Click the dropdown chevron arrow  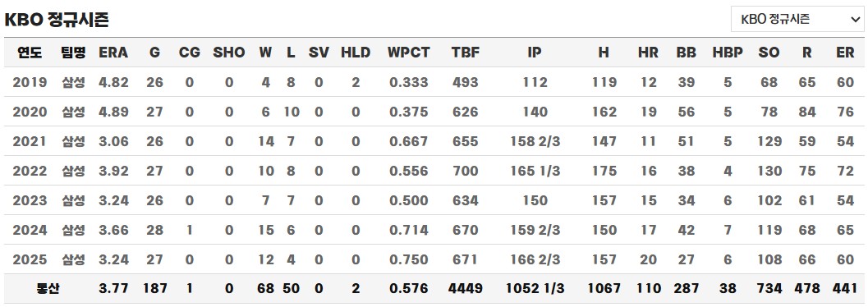pos(853,20)
